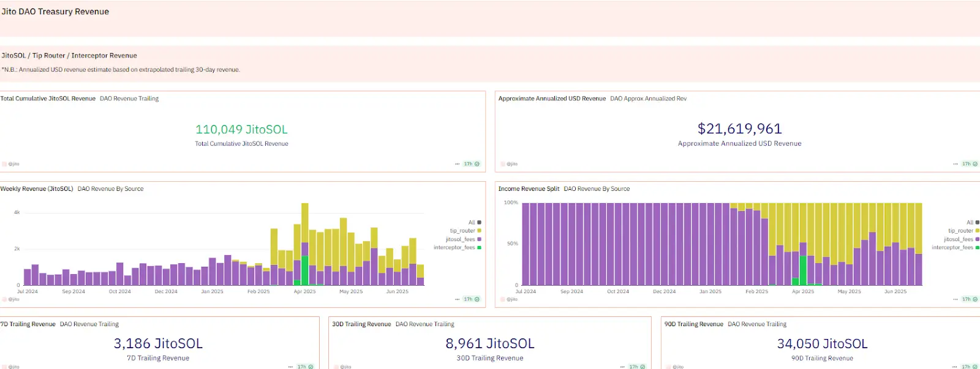Click the Feb 2025 axis label in Income Revenue Split chart

[757, 292]
